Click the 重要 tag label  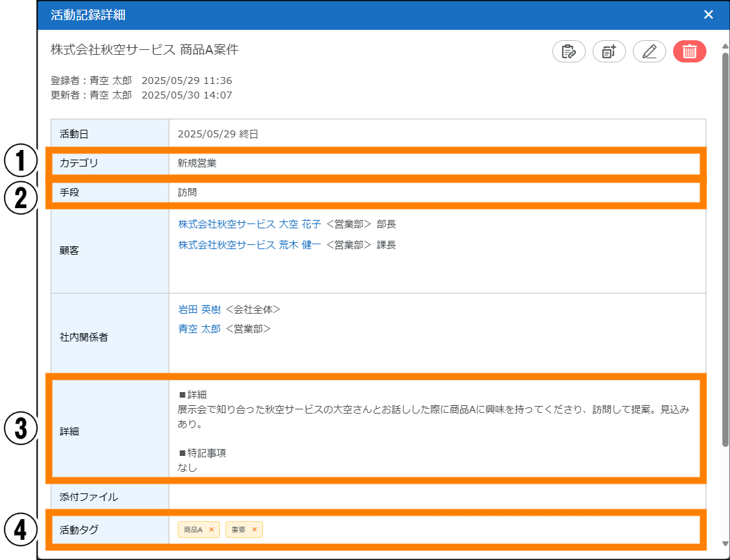(x=239, y=530)
